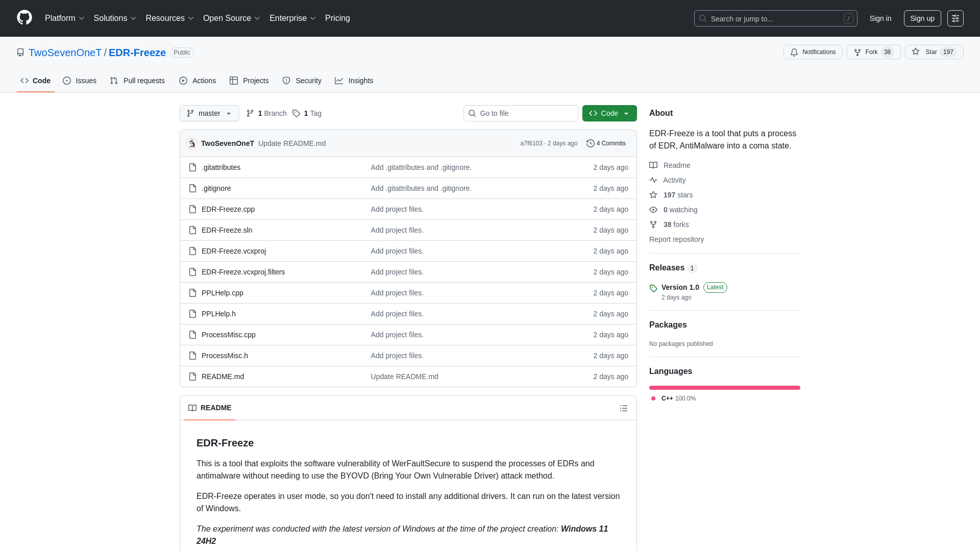Fork the repository with Fork button
This screenshot has width=980, height=551.
[874, 52]
